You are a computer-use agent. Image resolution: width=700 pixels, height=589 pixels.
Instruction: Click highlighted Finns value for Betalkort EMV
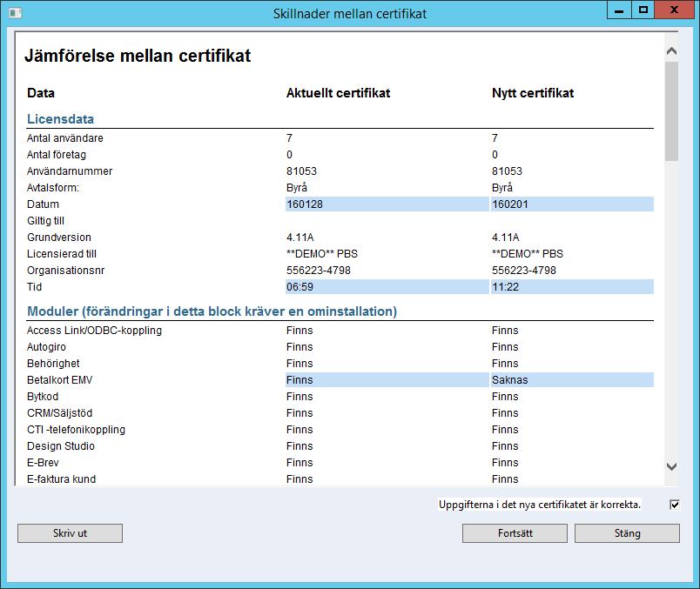click(387, 380)
